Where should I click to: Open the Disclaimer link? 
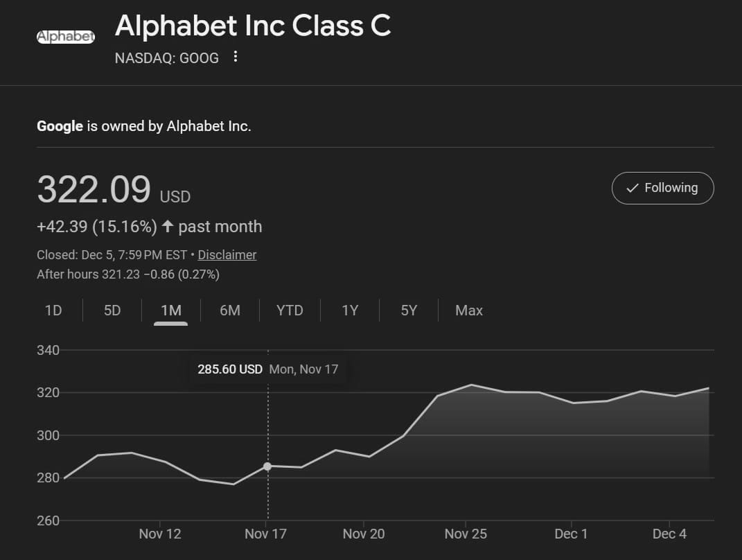point(227,255)
